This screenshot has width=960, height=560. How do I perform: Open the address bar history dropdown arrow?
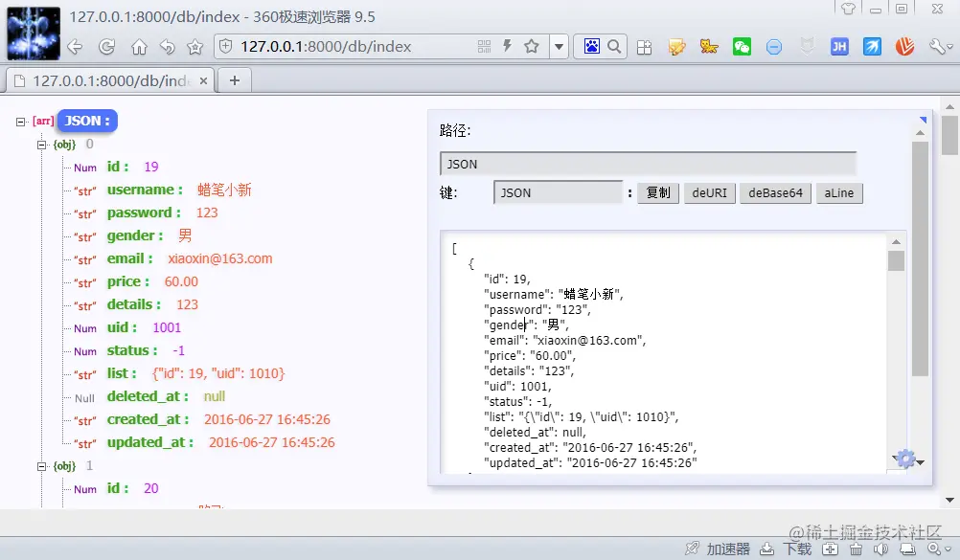[559, 47]
